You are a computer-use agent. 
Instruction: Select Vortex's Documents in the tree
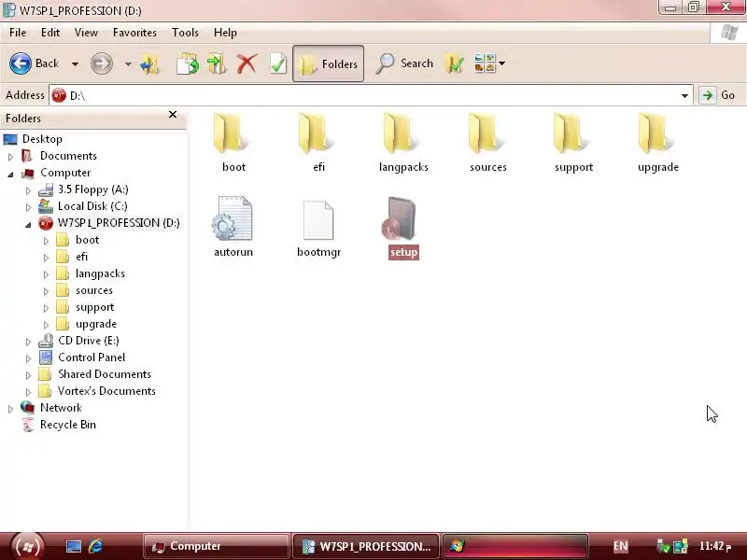(106, 391)
